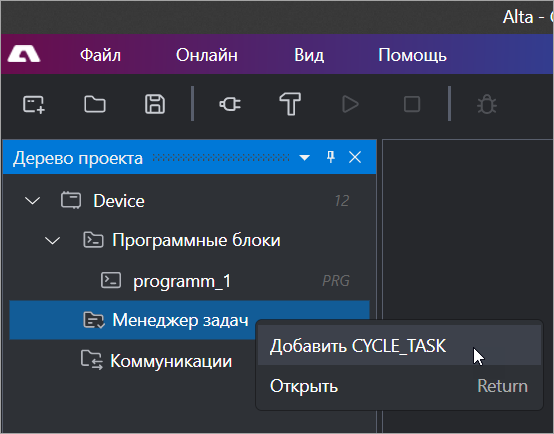The width and height of the screenshot is (554, 434).
Task: Open the Онлайн menu
Action: (x=207, y=55)
